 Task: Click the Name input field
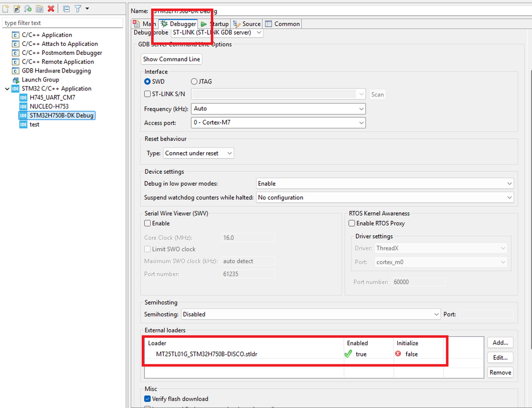pyautogui.click(x=341, y=11)
